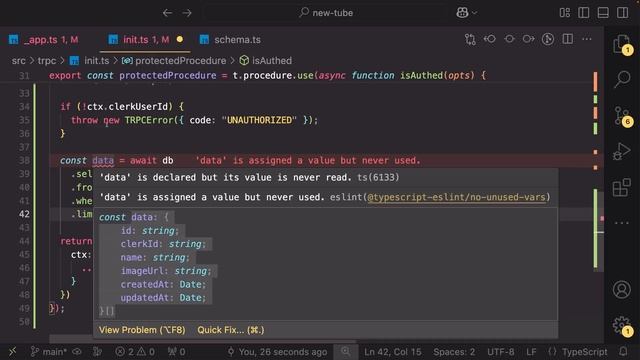Open the Accounts menu icon
640x360 pixels.
click(x=622, y=289)
